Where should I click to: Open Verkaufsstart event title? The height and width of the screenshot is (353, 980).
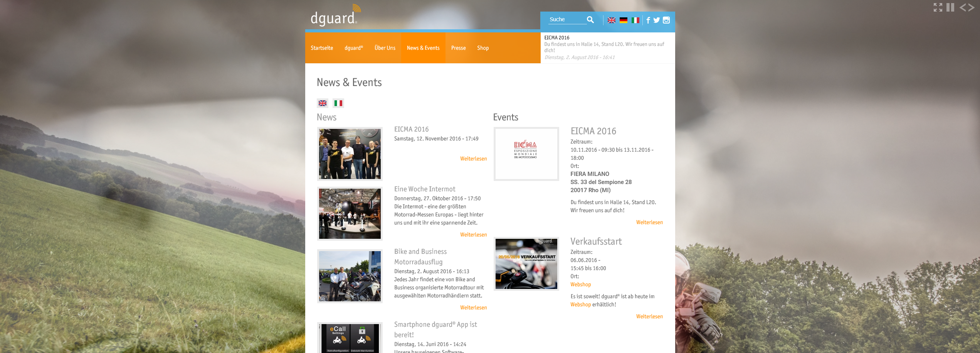(x=596, y=242)
